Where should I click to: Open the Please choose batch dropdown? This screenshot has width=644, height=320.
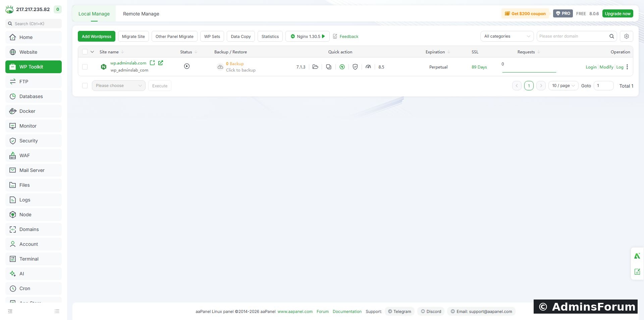pyautogui.click(x=119, y=86)
